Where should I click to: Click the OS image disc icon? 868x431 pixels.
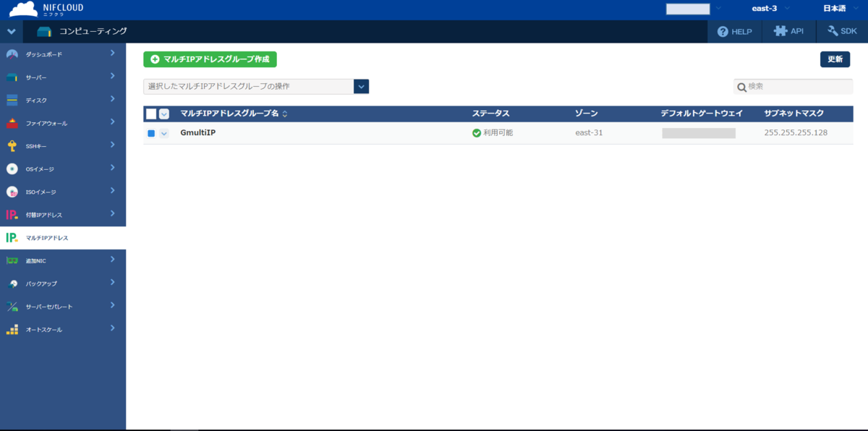(x=12, y=168)
